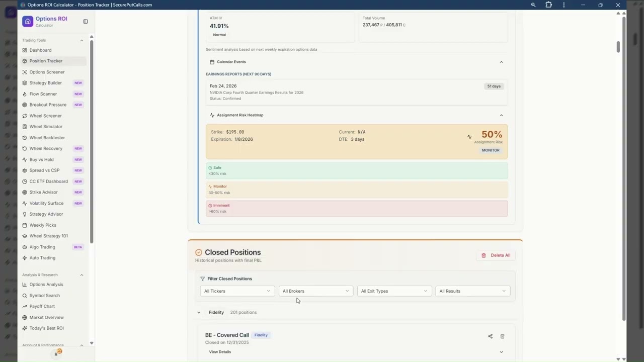Open the All Results filter dropdown

(x=472, y=291)
